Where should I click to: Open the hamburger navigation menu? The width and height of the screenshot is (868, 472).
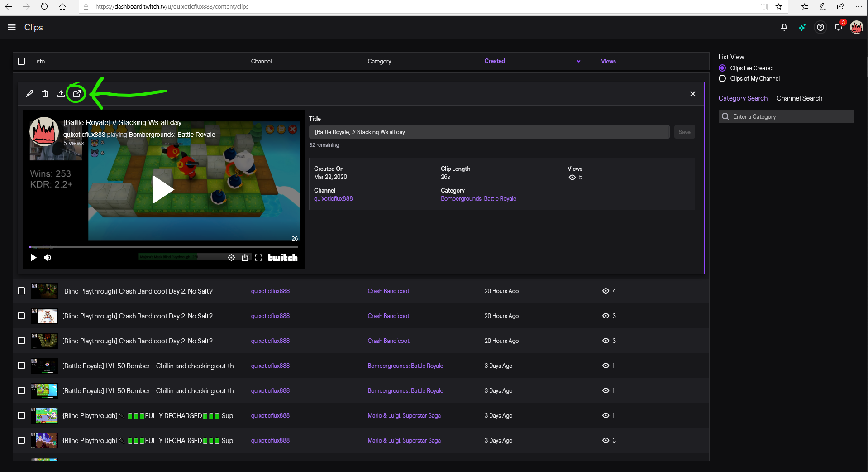click(x=12, y=28)
